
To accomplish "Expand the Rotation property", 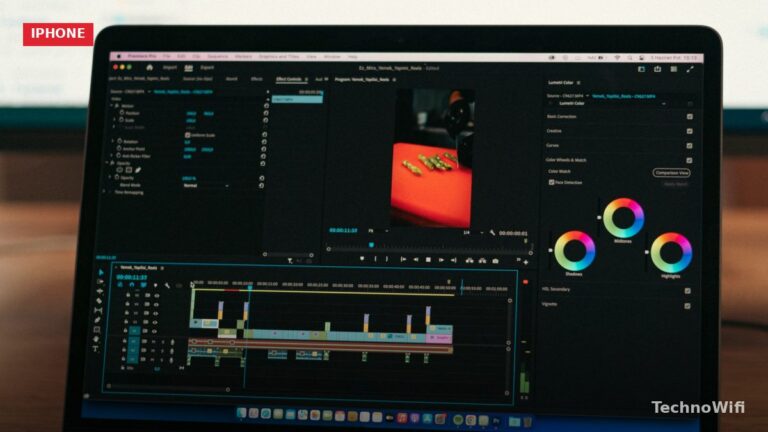I will click(113, 142).
